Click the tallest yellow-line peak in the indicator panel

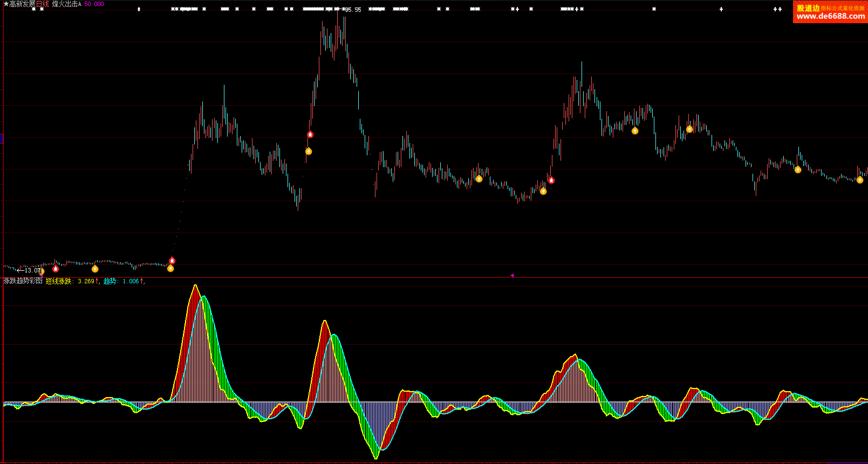(195, 285)
